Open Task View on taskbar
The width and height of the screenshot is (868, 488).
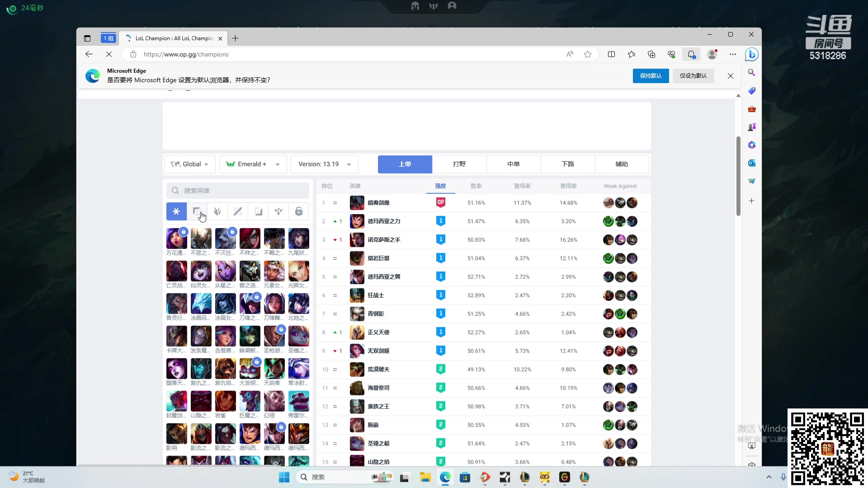click(x=405, y=477)
